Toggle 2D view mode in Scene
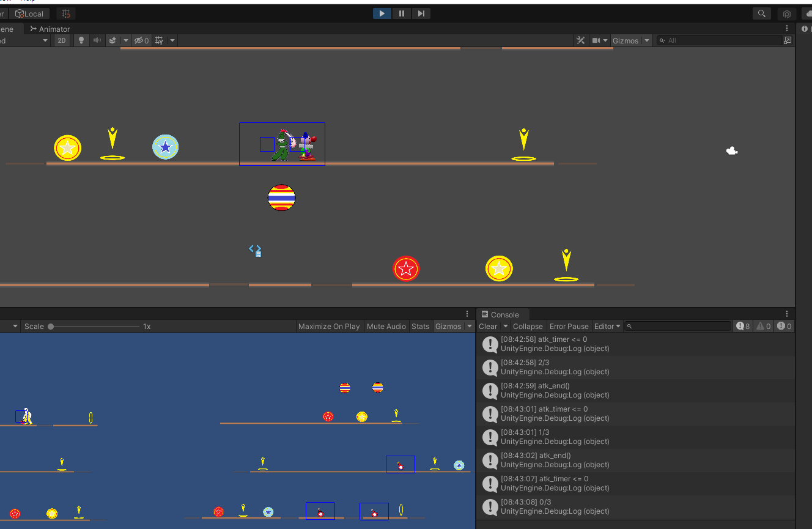 62,40
